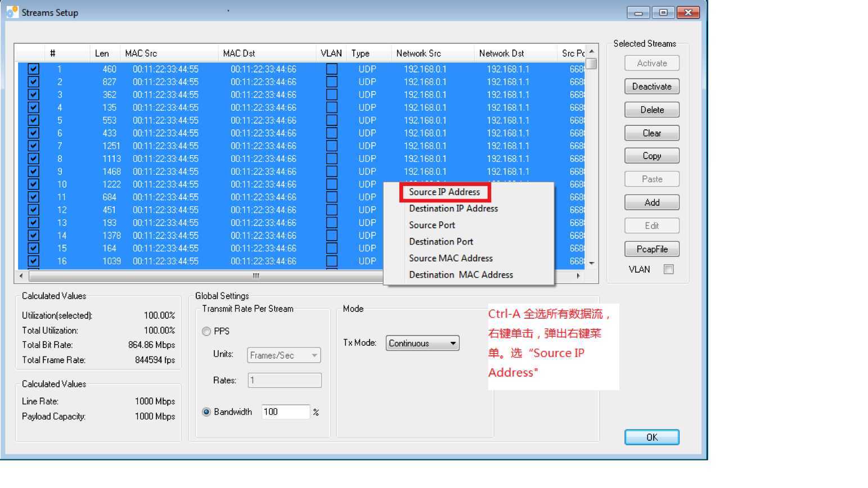The height and width of the screenshot is (488, 868).
Task: Click the stream list scroll-up arrow
Action: 591,52
